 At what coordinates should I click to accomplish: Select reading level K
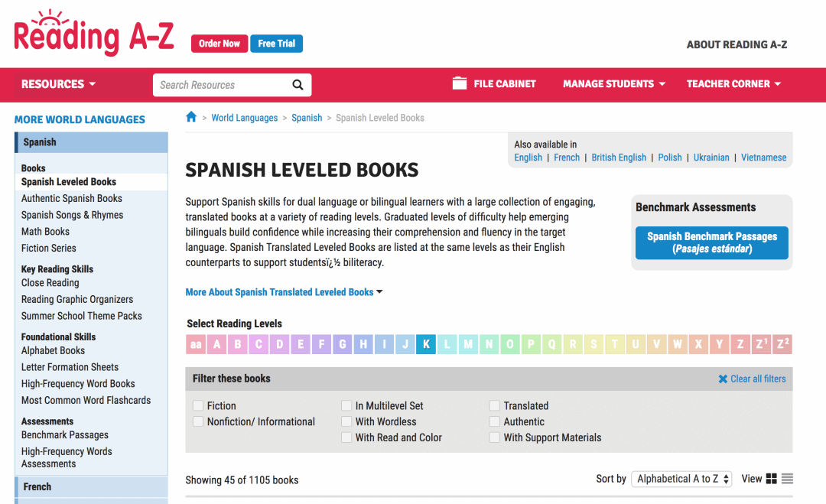tap(426, 344)
